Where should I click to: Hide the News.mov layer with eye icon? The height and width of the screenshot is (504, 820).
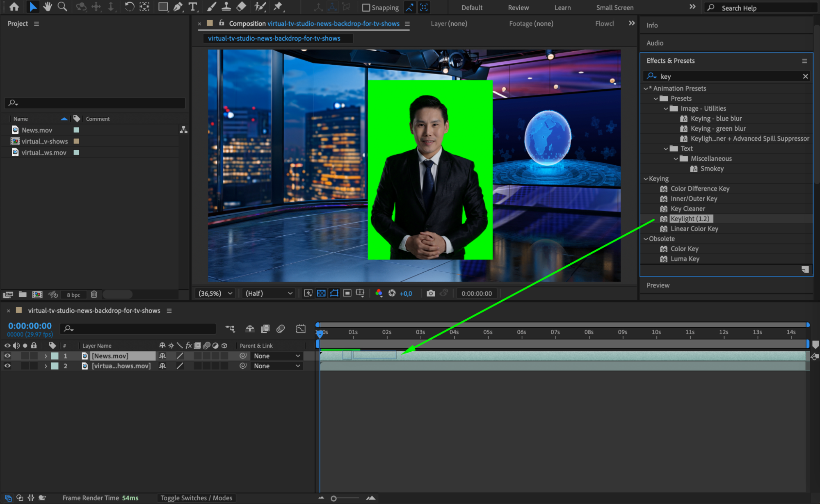7,356
